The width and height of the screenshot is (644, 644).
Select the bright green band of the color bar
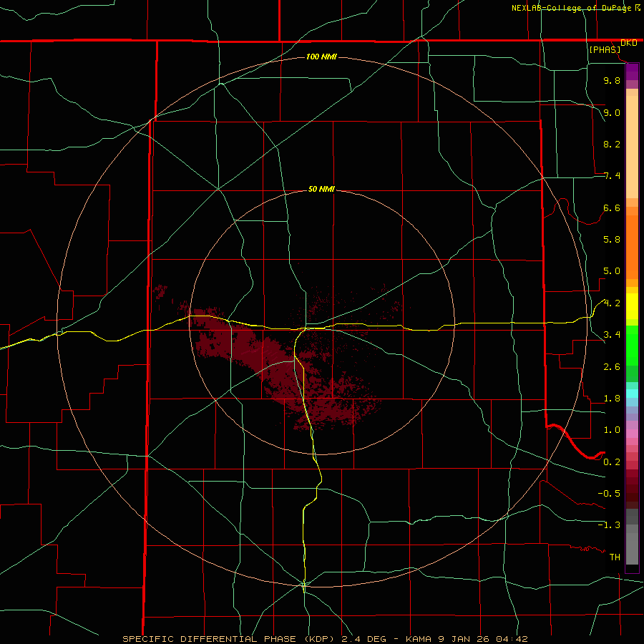pos(632,345)
